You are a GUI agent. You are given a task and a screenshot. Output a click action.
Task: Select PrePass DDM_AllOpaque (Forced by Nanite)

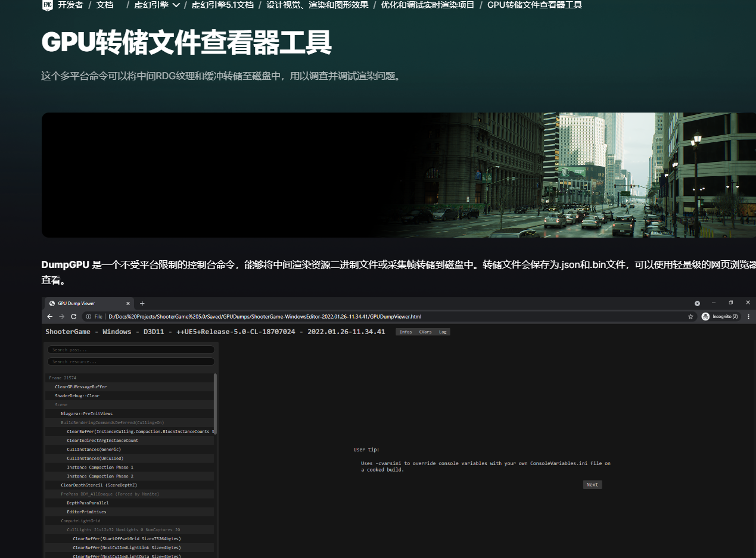point(129,494)
